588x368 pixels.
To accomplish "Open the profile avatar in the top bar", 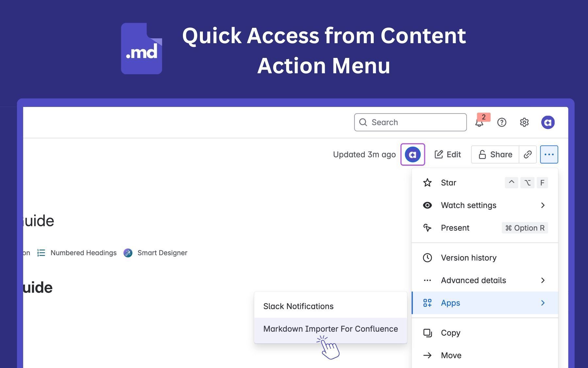I will 548,122.
